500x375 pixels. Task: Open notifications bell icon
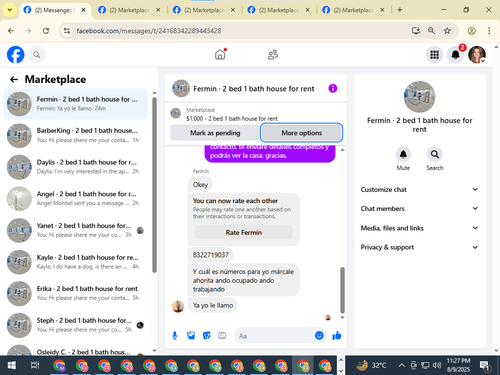click(x=456, y=55)
